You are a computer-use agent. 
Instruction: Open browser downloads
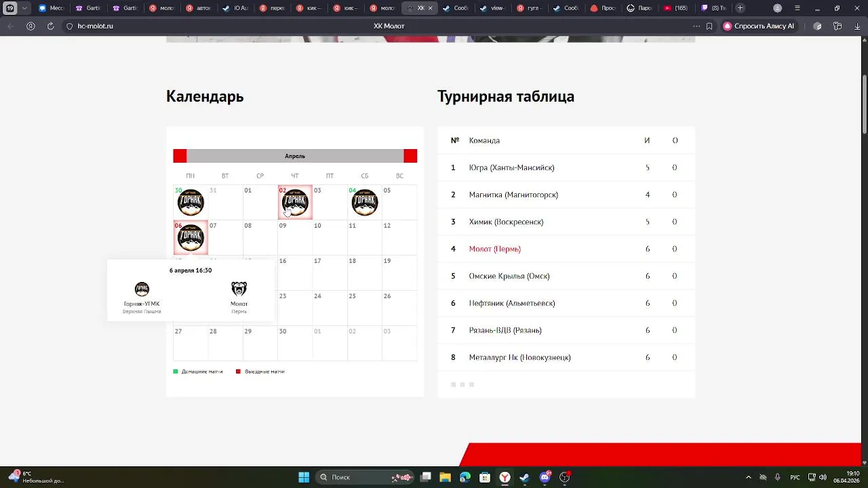(x=857, y=26)
